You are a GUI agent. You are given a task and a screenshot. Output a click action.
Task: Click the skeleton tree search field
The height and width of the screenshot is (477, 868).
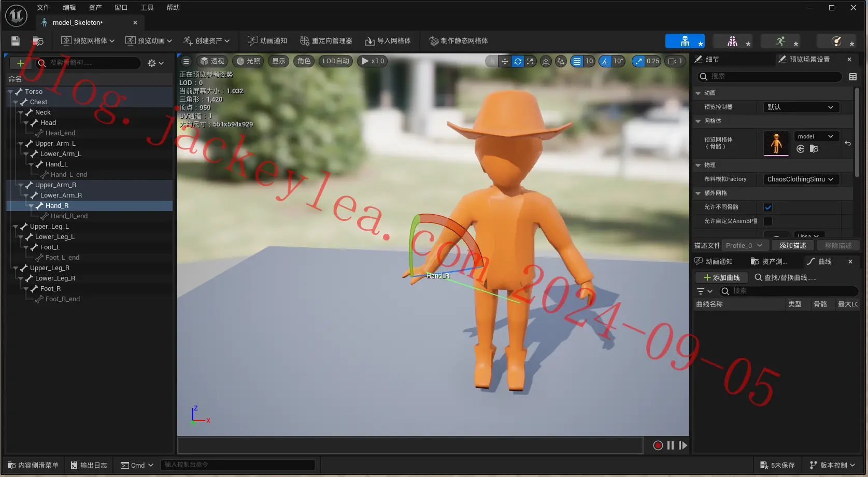[x=88, y=63]
